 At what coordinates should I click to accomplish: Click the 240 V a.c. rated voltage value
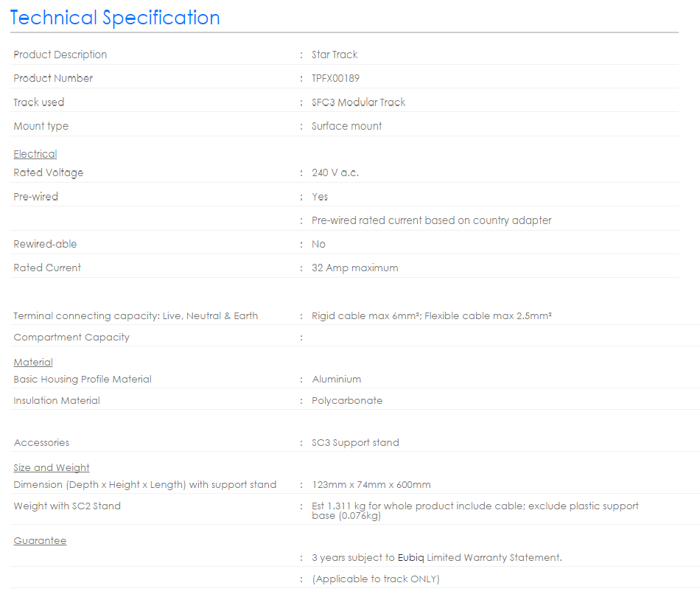pos(335,172)
